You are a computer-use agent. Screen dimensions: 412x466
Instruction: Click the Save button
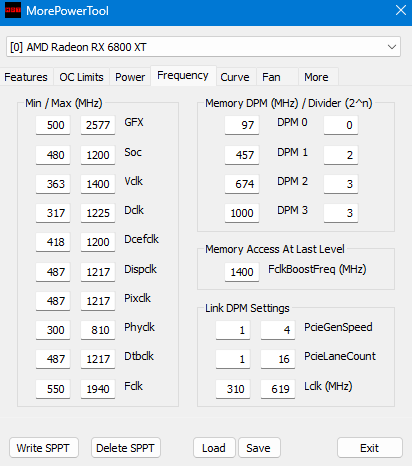(x=259, y=448)
